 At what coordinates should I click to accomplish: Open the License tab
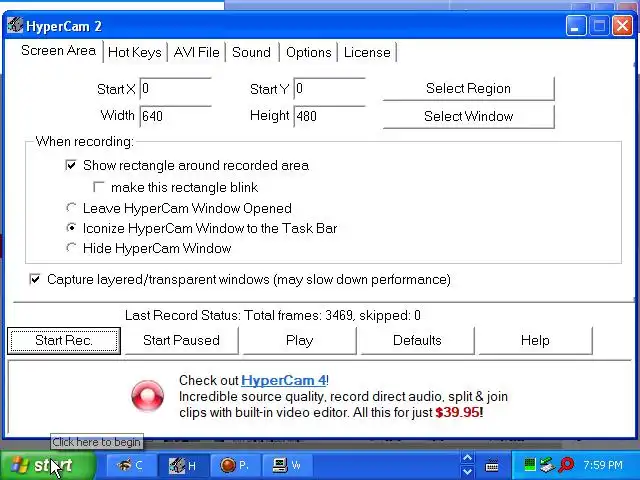[367, 52]
